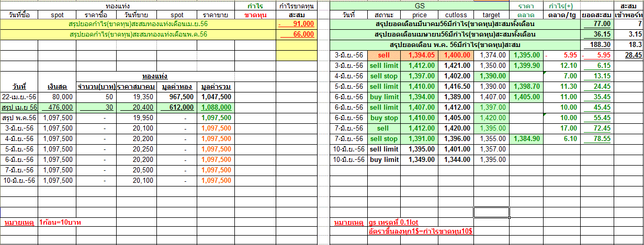Click the 20,250 association price cell
This screenshot has height=245, width=644.
137,149
